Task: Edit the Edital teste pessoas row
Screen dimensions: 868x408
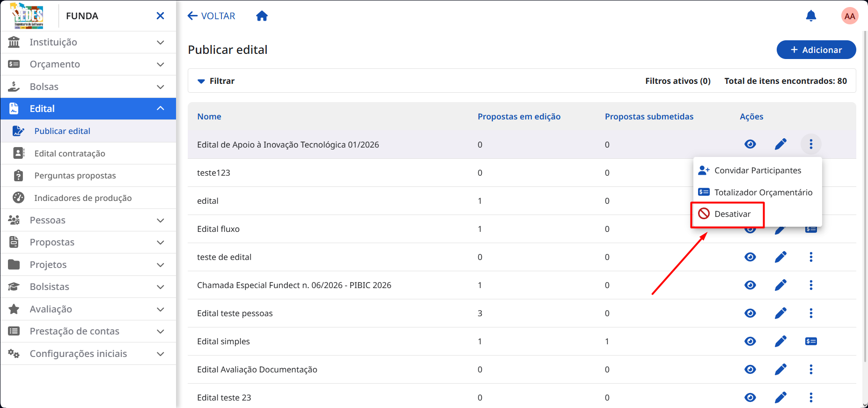Action: [780, 313]
